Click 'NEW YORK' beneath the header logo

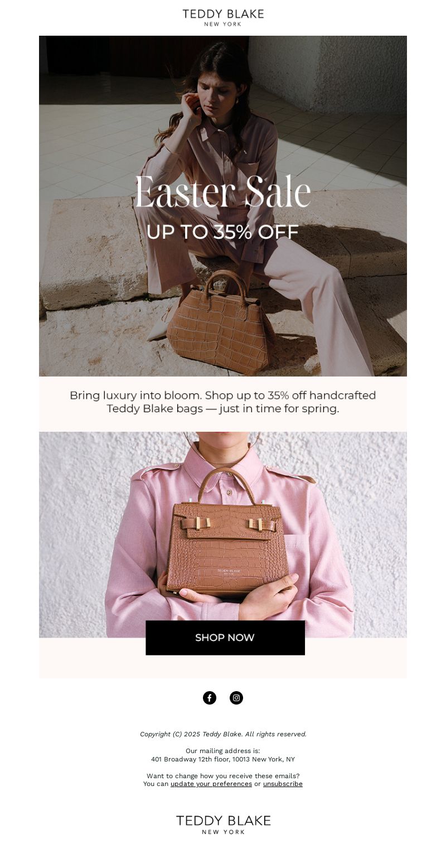click(x=223, y=25)
